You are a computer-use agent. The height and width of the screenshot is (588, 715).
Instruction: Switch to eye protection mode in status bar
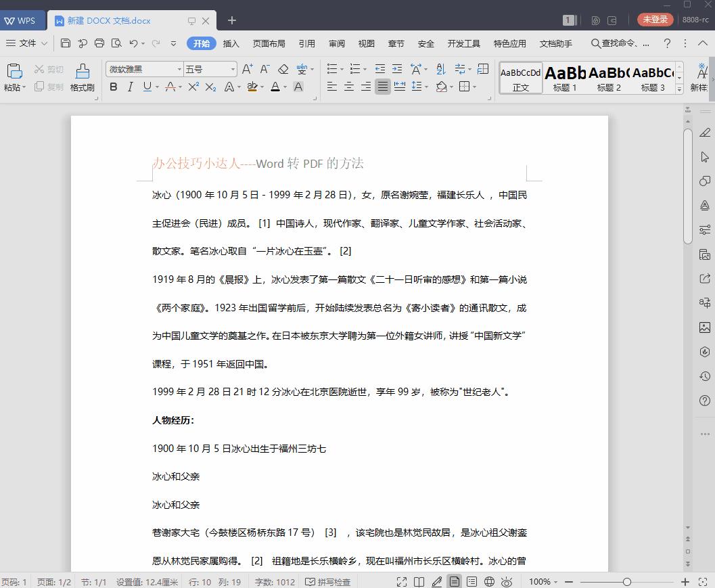coord(507,581)
